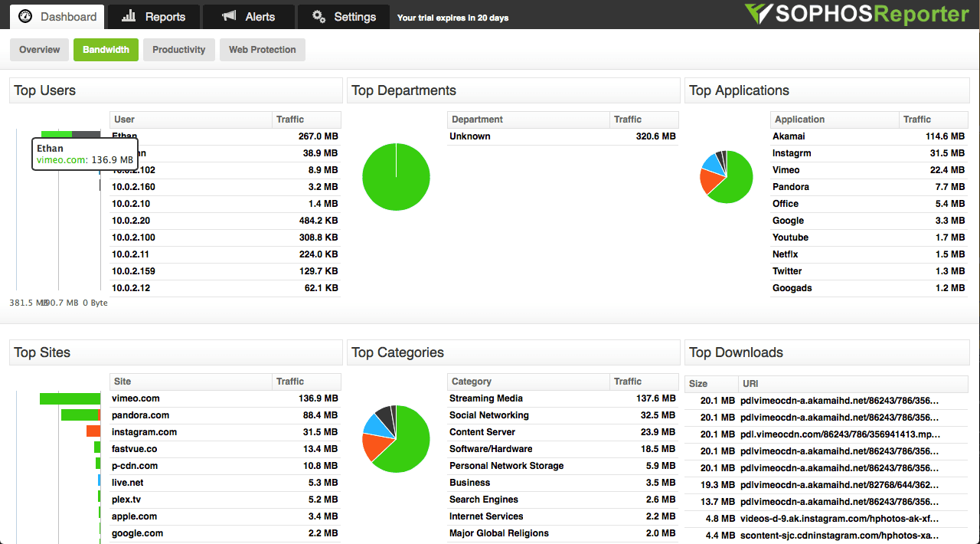Select user 10.0.2.160 in Top Users

tap(225, 187)
